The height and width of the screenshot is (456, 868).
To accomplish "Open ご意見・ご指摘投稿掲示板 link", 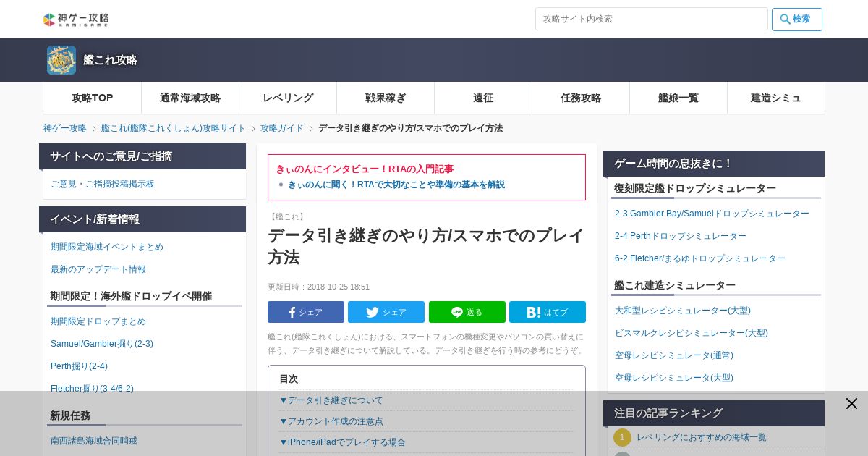I will coord(103,184).
